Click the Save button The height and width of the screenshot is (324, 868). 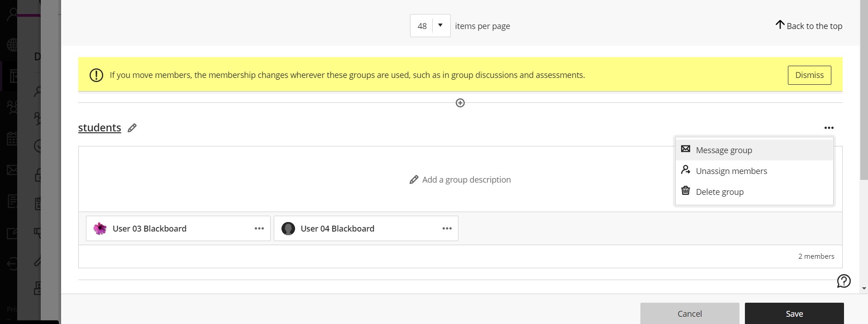[x=794, y=314]
